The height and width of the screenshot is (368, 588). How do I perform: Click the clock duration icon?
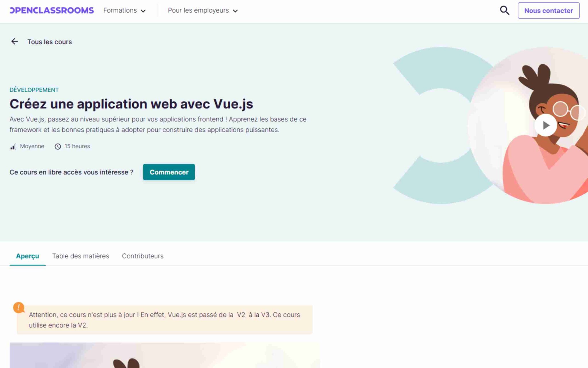point(58,147)
